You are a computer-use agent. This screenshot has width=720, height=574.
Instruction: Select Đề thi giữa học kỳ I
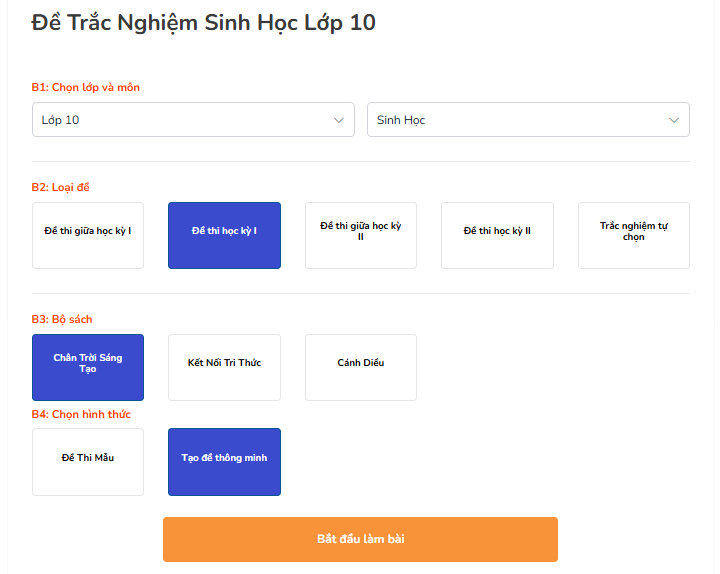tap(88, 236)
